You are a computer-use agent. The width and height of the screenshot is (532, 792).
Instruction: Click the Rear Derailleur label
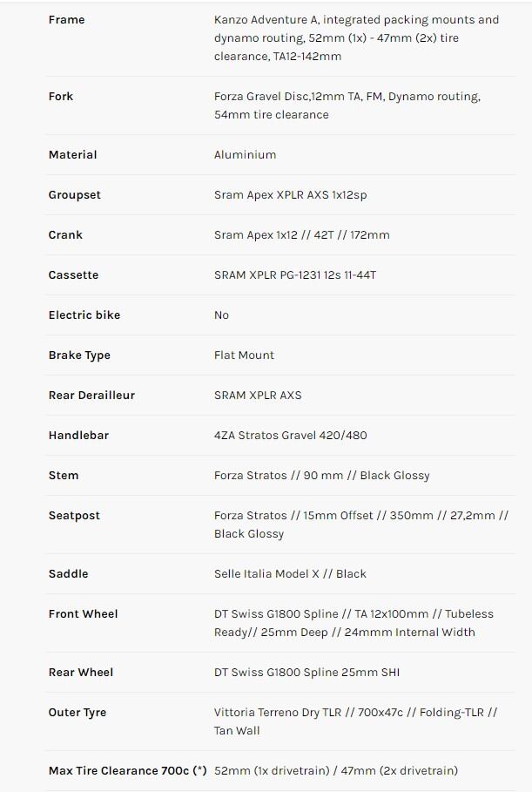click(x=91, y=396)
